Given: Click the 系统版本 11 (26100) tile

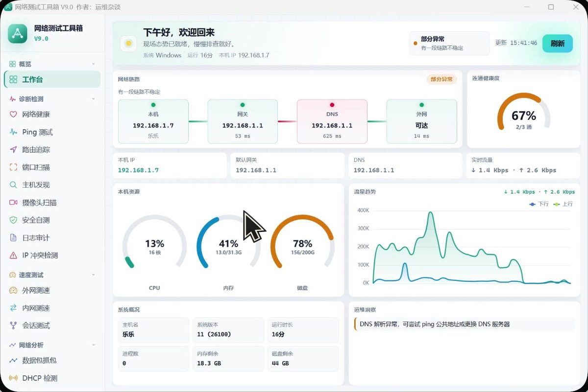Looking at the screenshot, I should click(228, 330).
